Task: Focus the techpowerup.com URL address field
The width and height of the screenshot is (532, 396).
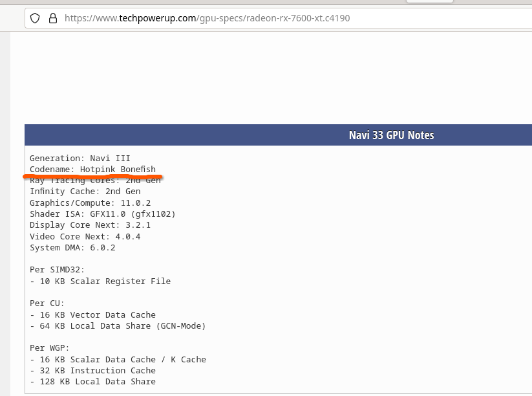Action: click(207, 18)
